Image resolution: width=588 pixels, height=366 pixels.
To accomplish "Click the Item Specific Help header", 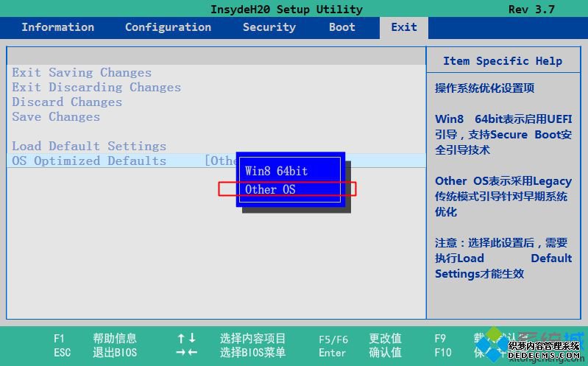I will click(x=503, y=61).
